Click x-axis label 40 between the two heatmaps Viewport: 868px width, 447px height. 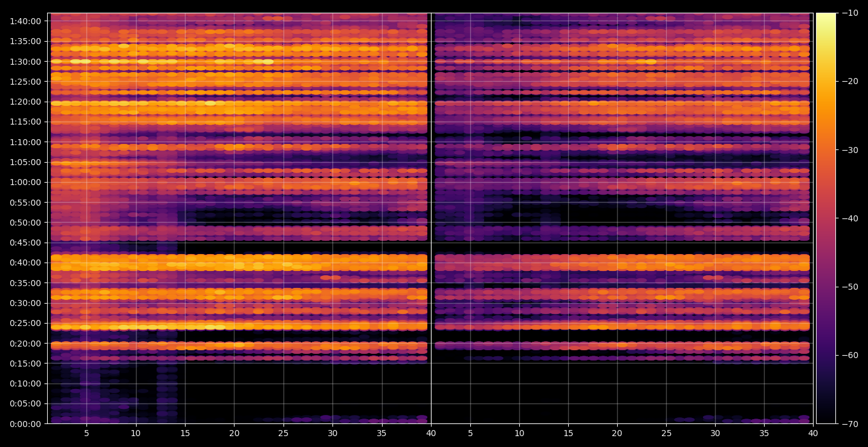point(431,434)
